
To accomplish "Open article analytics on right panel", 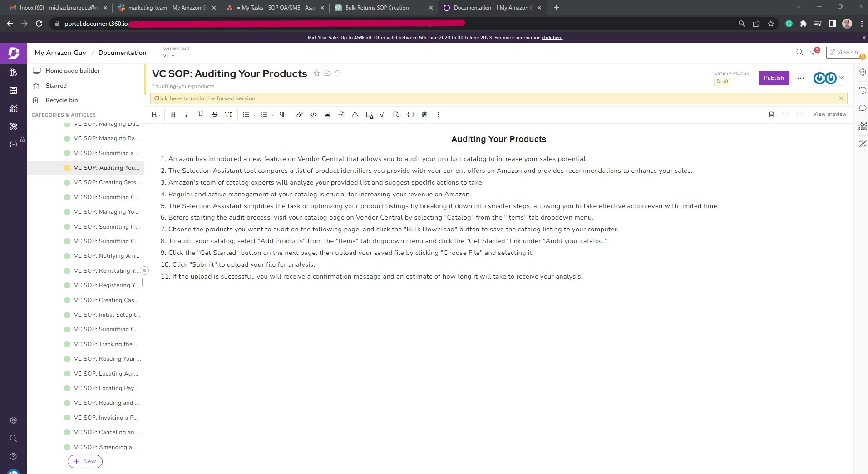I will [x=863, y=127].
